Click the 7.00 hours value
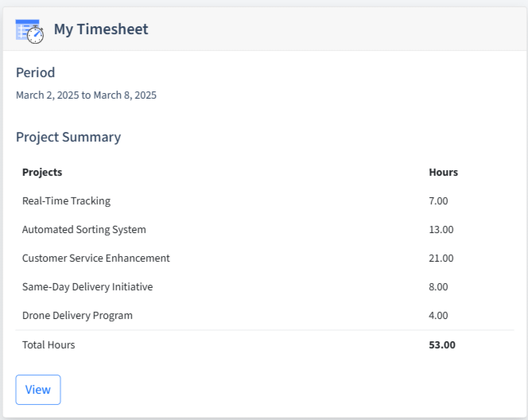528x420 pixels. (438, 200)
